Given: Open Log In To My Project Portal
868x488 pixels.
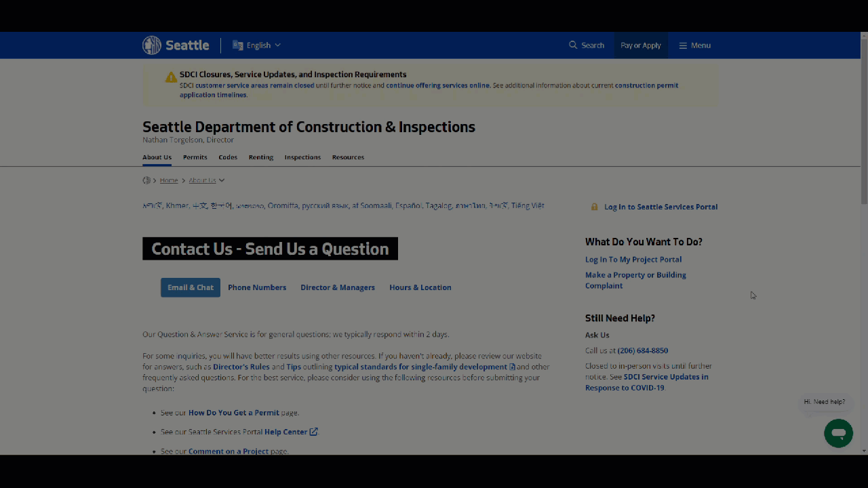Looking at the screenshot, I should click(x=633, y=260).
